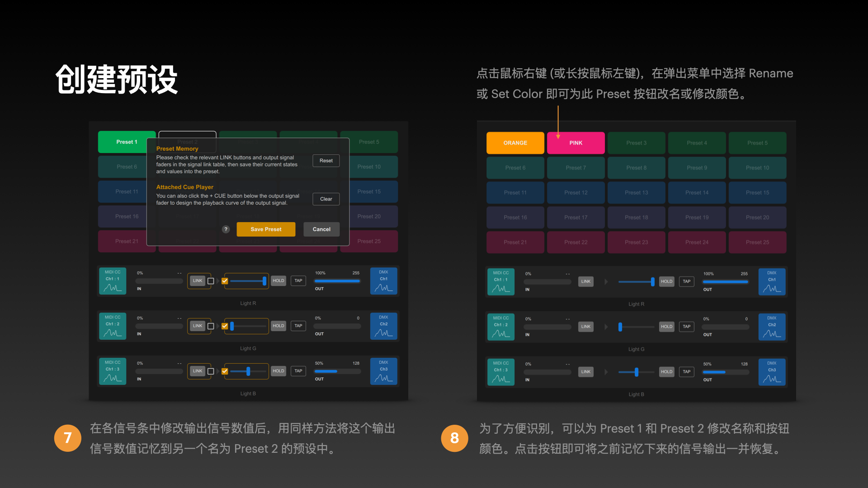This screenshot has height=488, width=868.
Task: Click the Light R arrow triangle, right panel
Action: tap(606, 282)
